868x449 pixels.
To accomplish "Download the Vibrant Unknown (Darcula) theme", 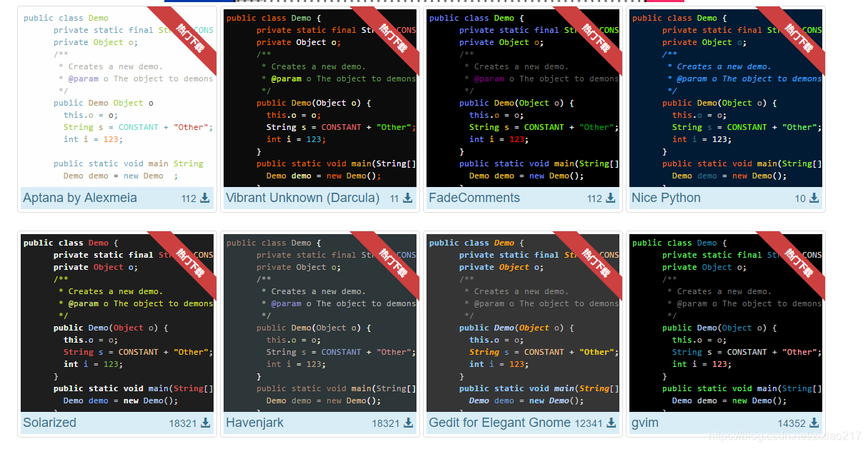I will click(x=408, y=198).
